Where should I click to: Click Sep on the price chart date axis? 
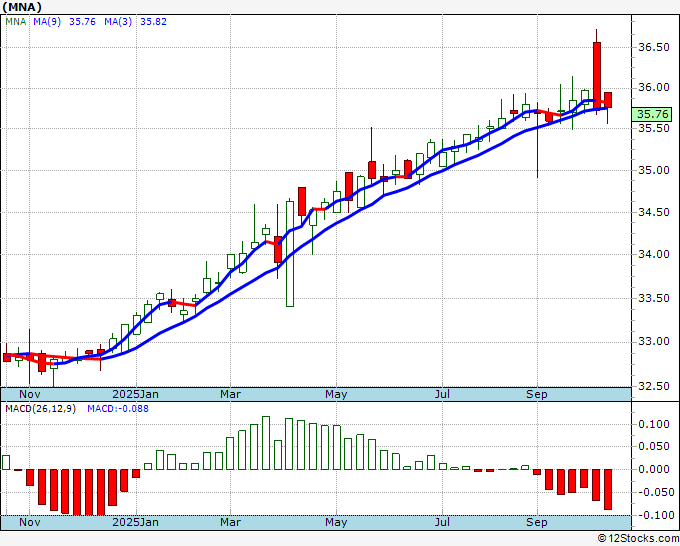coord(536,394)
